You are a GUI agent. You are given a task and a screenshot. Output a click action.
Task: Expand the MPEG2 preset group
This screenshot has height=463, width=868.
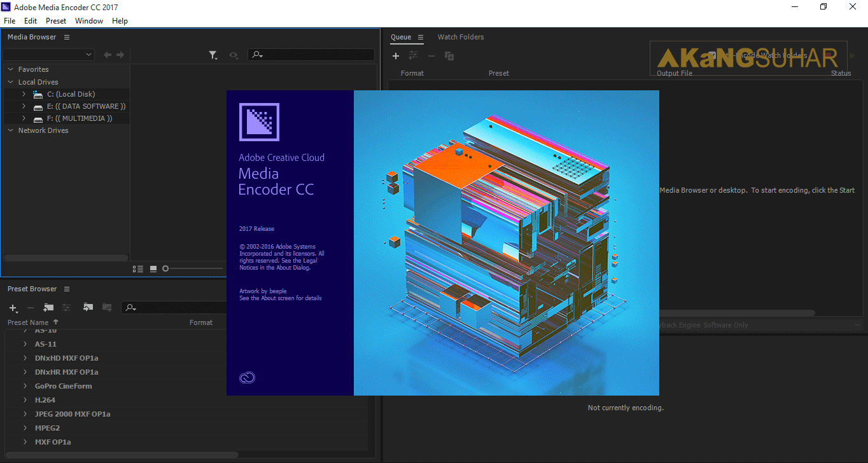pos(25,428)
